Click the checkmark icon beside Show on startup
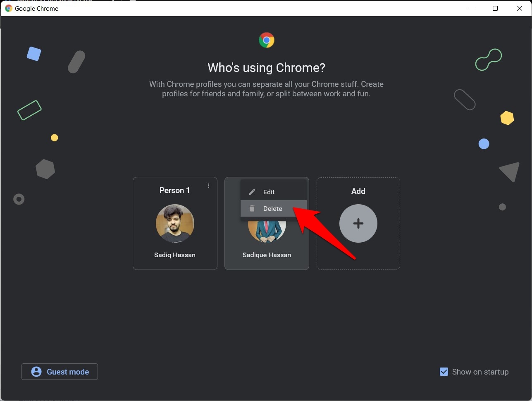 [444, 372]
